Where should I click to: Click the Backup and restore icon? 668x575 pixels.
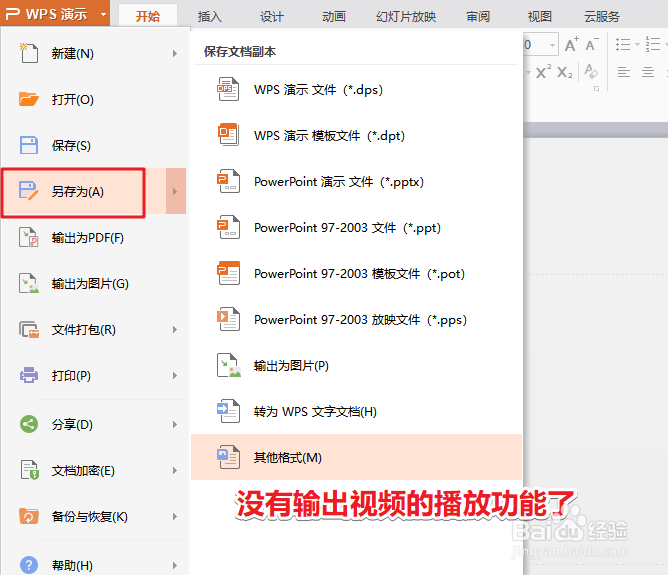click(x=29, y=516)
